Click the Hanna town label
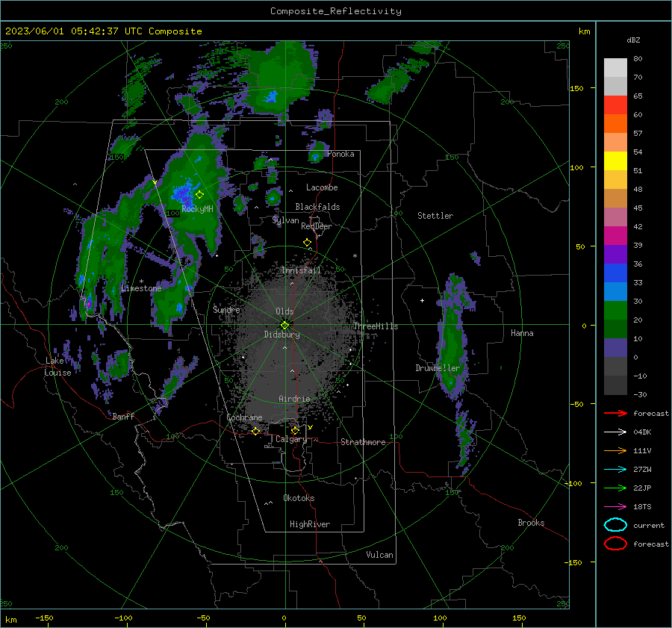 (x=522, y=333)
